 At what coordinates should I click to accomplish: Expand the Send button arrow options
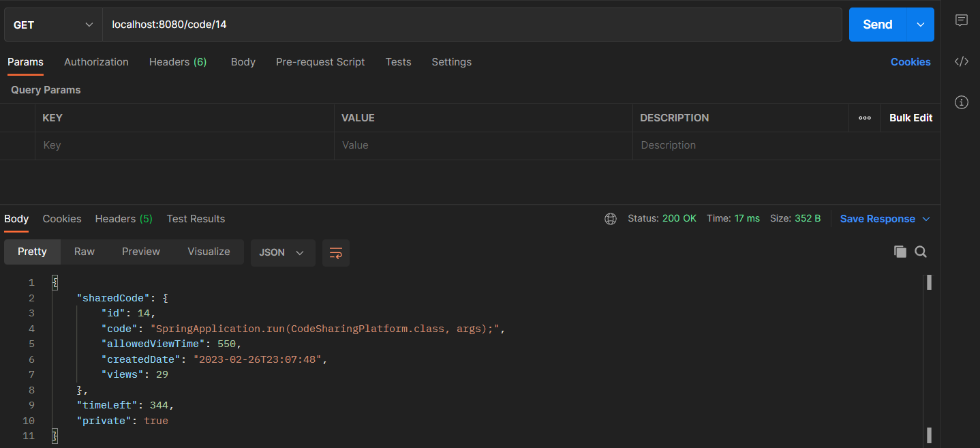(x=921, y=25)
